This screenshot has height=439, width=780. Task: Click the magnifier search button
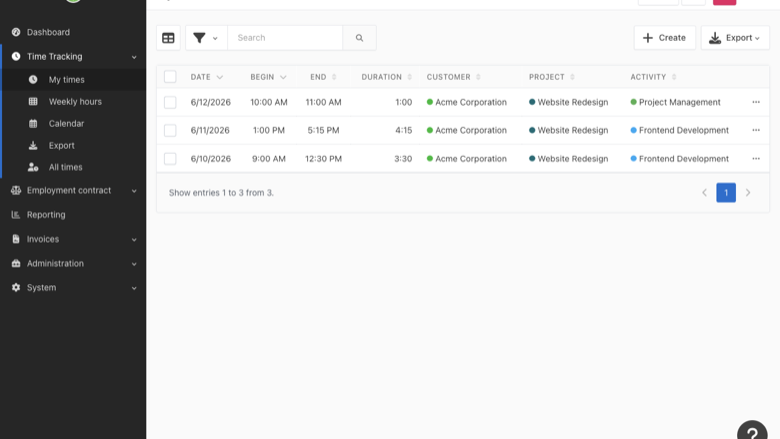click(x=359, y=38)
